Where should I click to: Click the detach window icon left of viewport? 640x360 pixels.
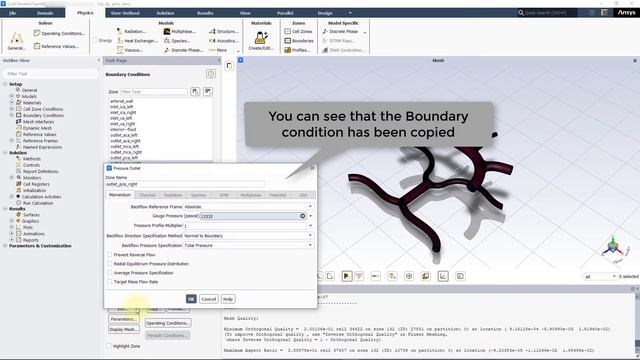(x=229, y=66)
